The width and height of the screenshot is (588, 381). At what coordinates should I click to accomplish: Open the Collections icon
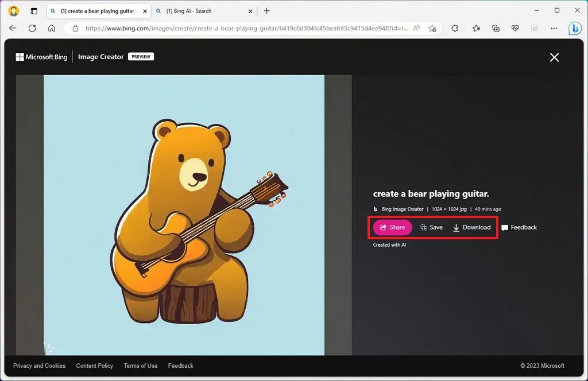pyautogui.click(x=496, y=28)
